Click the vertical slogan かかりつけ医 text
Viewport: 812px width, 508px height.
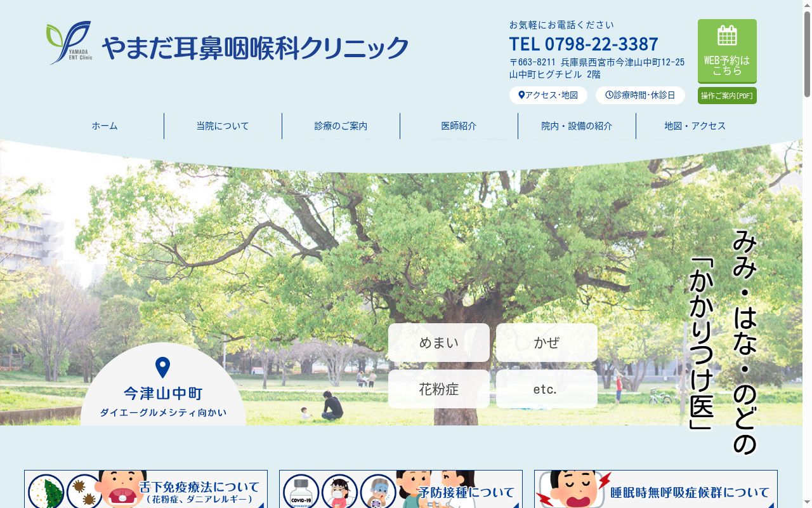pos(702,343)
